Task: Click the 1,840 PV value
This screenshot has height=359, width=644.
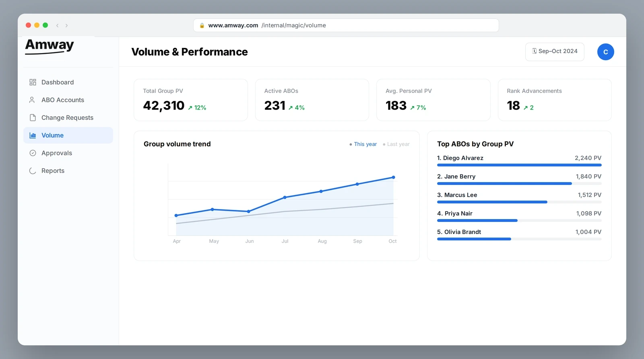Action: 588,176
